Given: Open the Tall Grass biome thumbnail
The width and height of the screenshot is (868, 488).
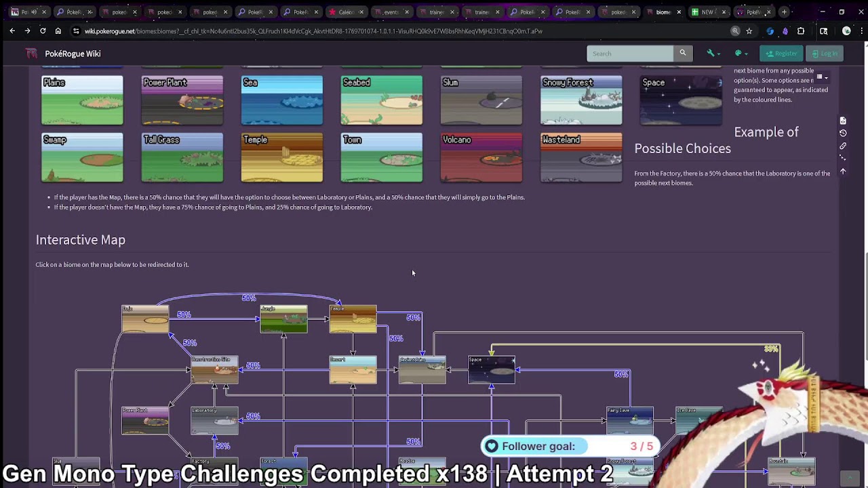Looking at the screenshot, I should pyautogui.click(x=182, y=157).
